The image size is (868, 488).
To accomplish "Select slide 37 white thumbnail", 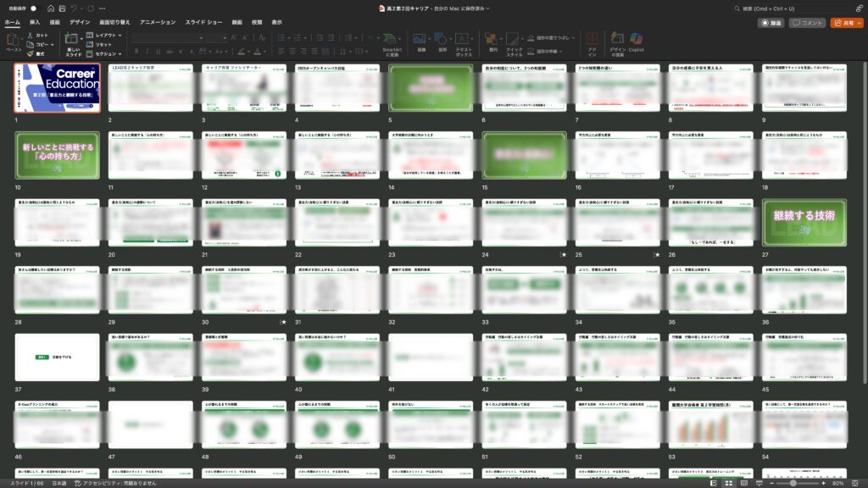I will tap(58, 358).
